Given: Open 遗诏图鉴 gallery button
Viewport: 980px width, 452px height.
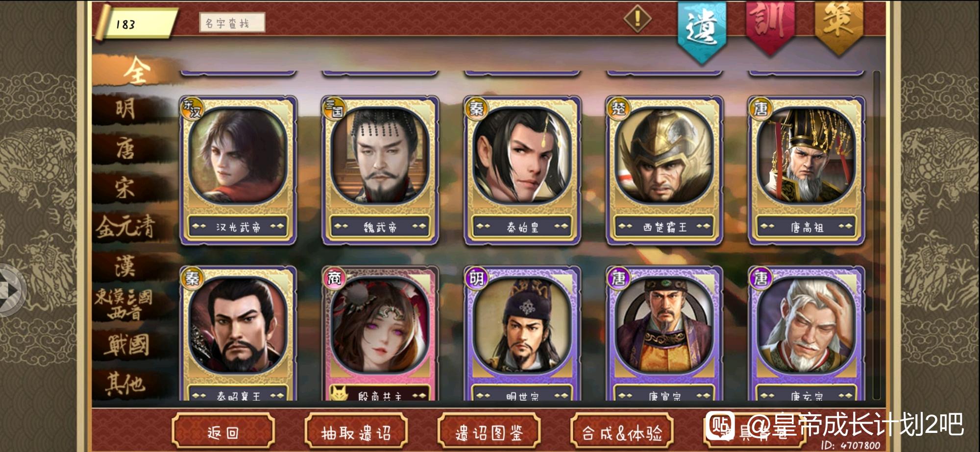Looking at the screenshot, I should [x=489, y=432].
